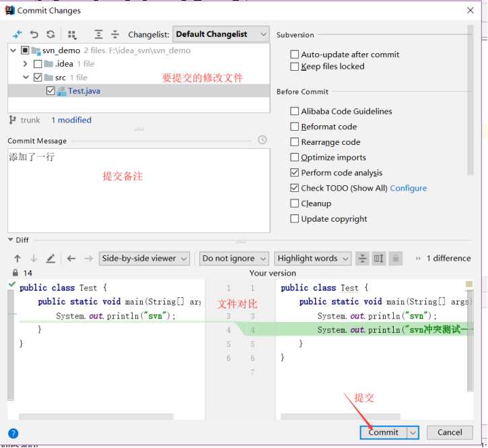Enable Optimize imports option

point(294,157)
